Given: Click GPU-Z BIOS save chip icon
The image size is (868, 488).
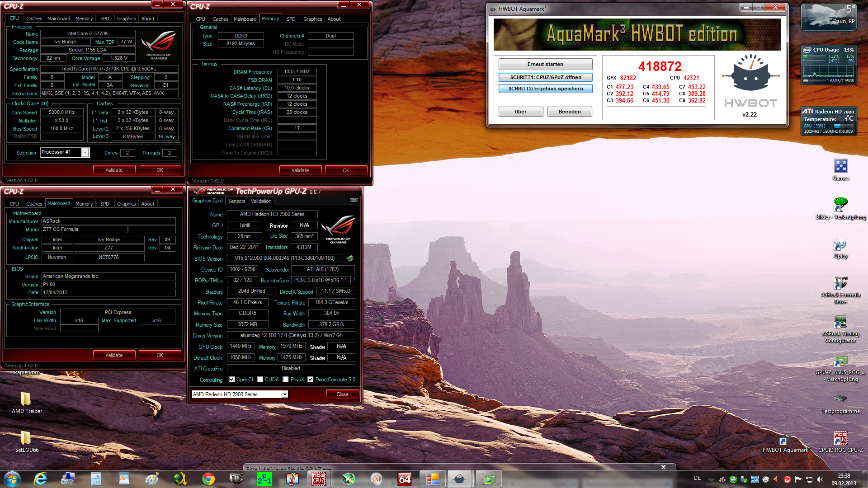Looking at the screenshot, I should click(x=350, y=258).
